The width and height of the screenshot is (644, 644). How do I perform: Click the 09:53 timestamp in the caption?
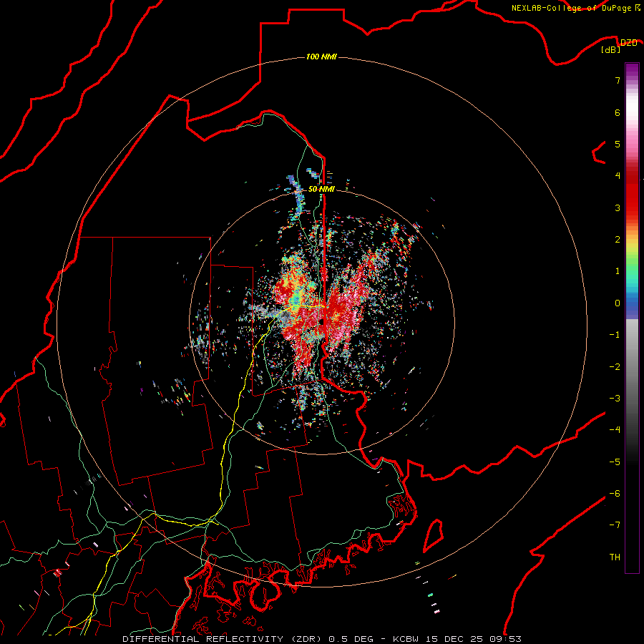tap(505, 639)
